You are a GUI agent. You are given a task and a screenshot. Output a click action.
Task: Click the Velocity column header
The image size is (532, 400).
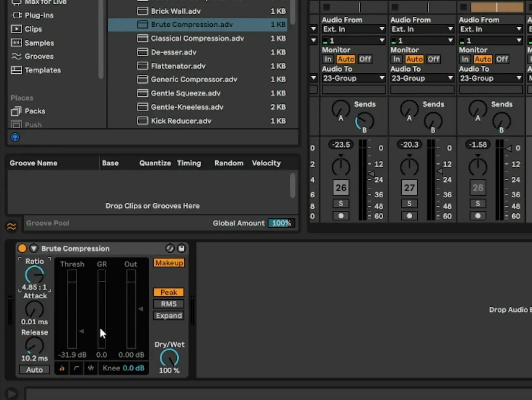coord(266,163)
